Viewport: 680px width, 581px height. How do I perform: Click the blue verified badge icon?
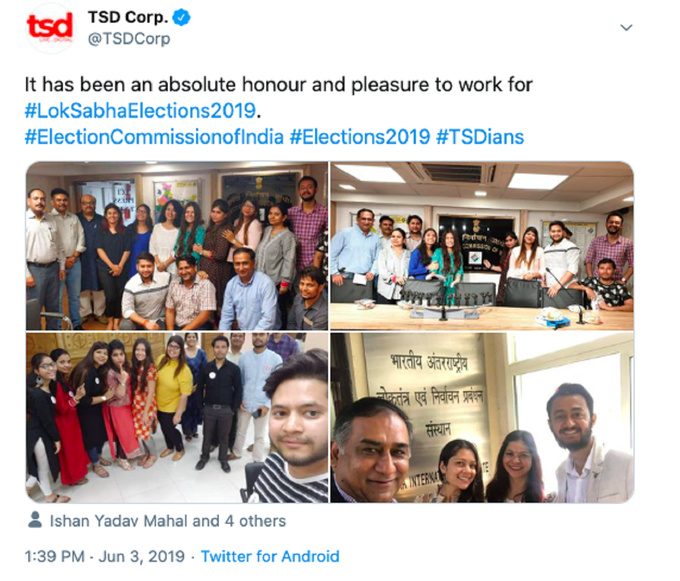(181, 18)
